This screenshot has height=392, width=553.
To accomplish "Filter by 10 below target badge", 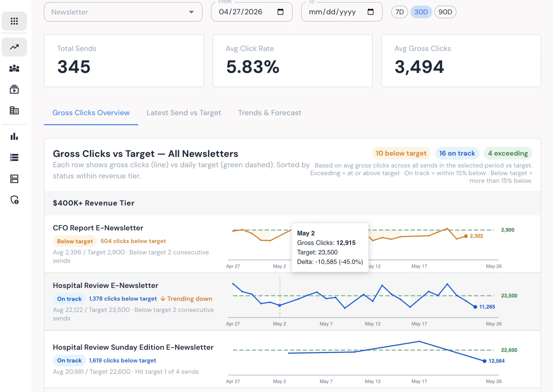I will [x=401, y=153].
